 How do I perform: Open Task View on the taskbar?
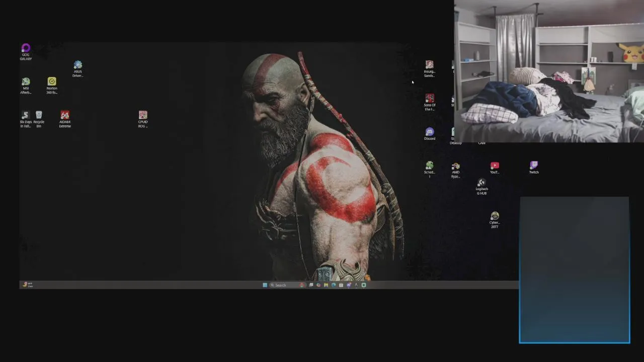coord(311,285)
